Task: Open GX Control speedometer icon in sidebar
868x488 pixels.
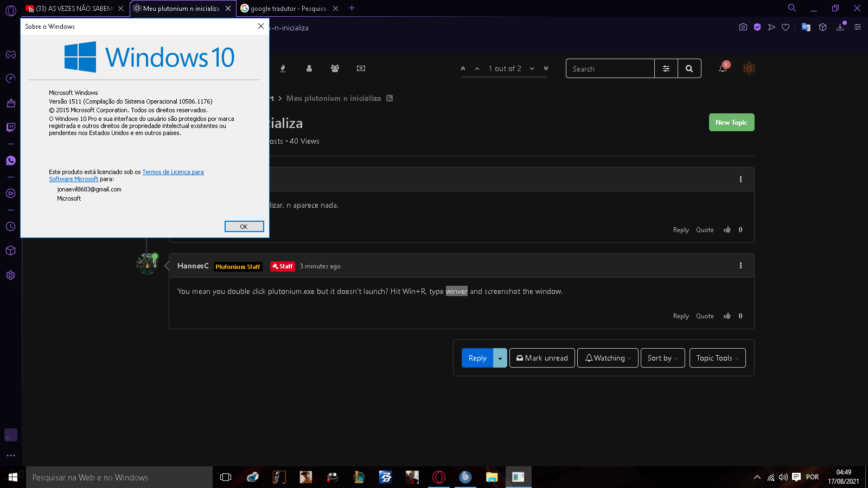Action: pos(11,79)
